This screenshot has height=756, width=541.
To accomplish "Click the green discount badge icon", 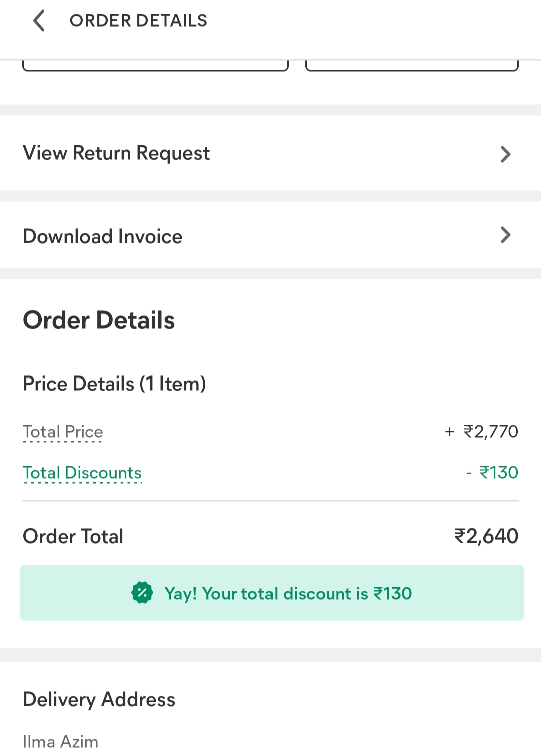I will 142,593.
